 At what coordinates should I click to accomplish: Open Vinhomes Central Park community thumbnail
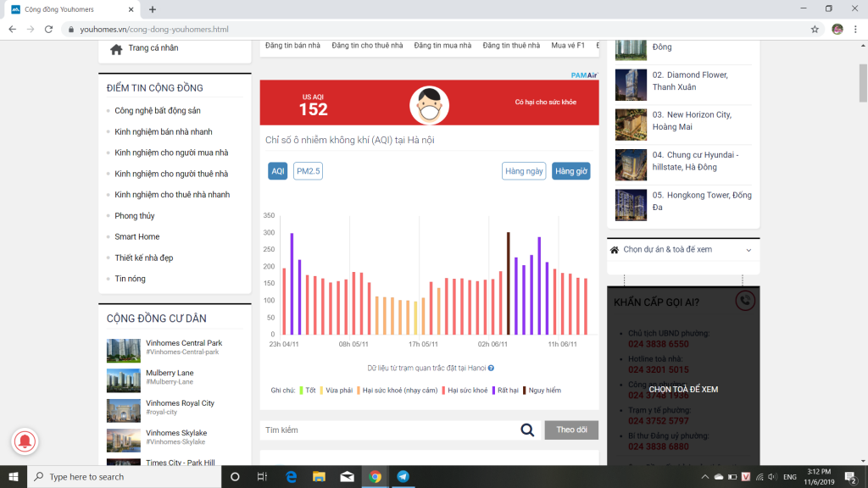pyautogui.click(x=124, y=350)
